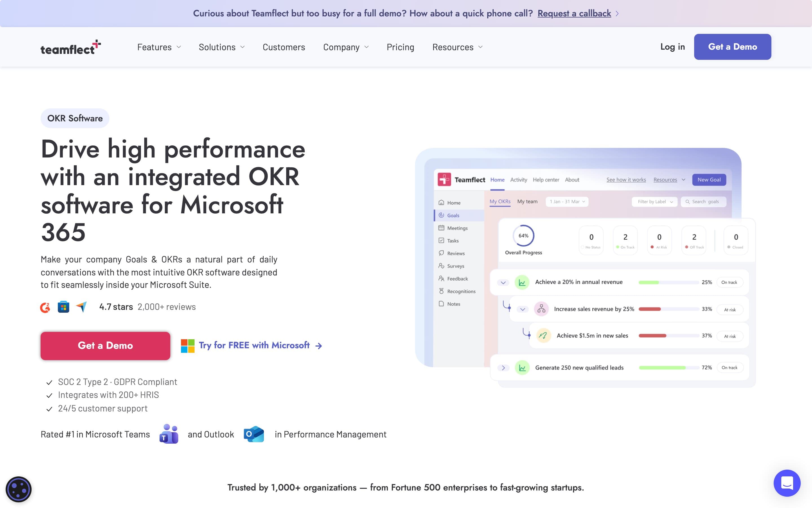Switch to My team tab
The height and width of the screenshot is (508, 812).
(x=527, y=201)
